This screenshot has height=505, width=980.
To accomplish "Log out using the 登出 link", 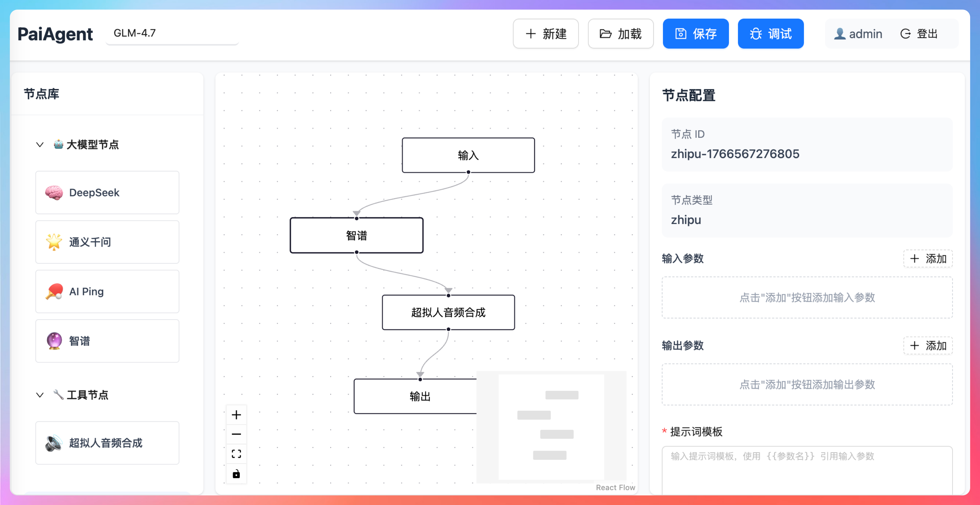I will click(x=919, y=34).
